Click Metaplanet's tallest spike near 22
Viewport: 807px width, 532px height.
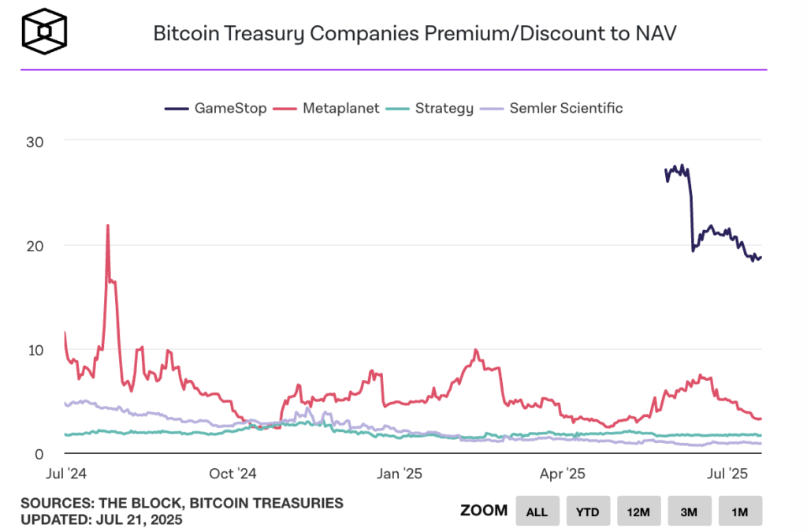pos(107,227)
